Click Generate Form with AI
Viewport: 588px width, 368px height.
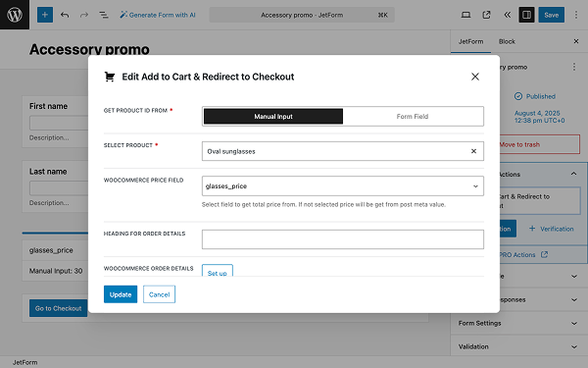point(158,15)
